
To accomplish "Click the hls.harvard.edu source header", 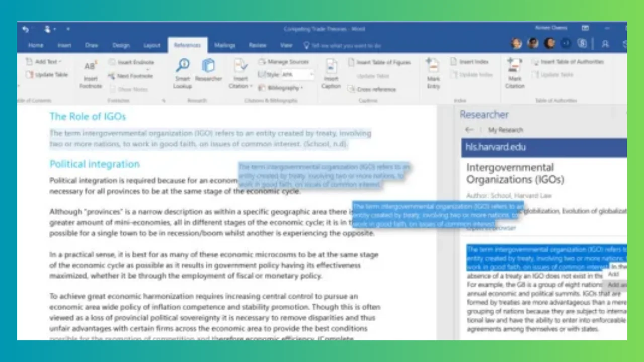I will (544, 147).
